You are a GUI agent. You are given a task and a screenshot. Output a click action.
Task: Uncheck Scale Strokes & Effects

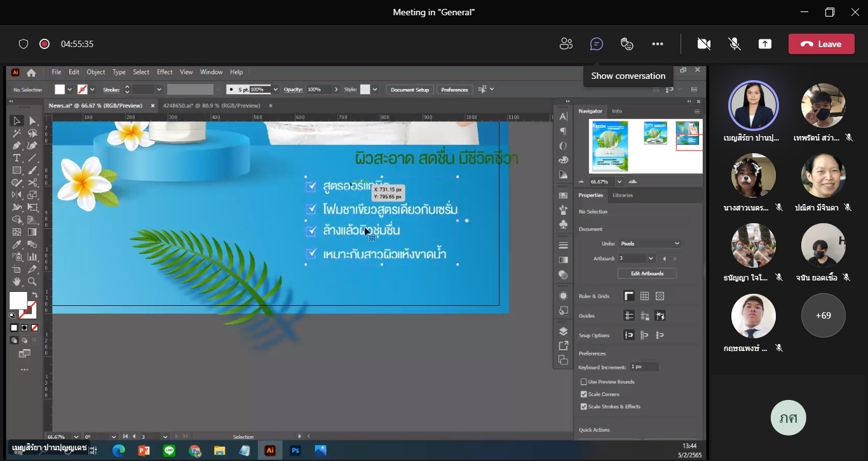click(x=584, y=406)
